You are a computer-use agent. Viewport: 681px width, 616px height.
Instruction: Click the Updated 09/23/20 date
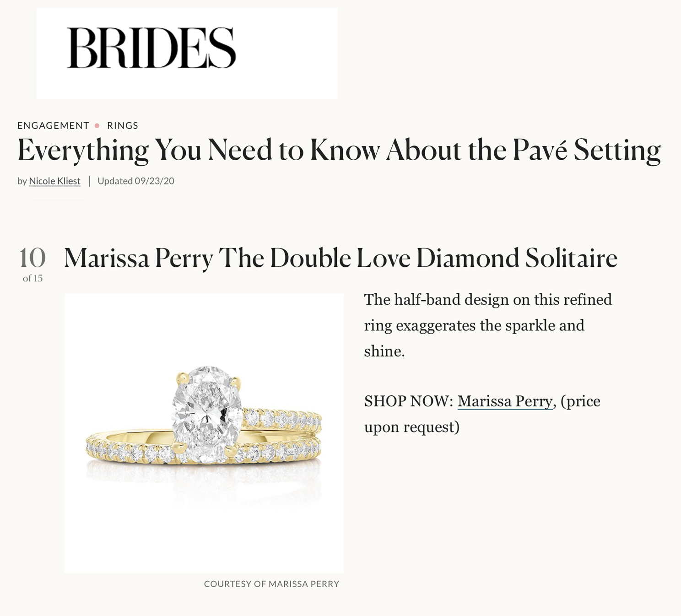coord(136,181)
